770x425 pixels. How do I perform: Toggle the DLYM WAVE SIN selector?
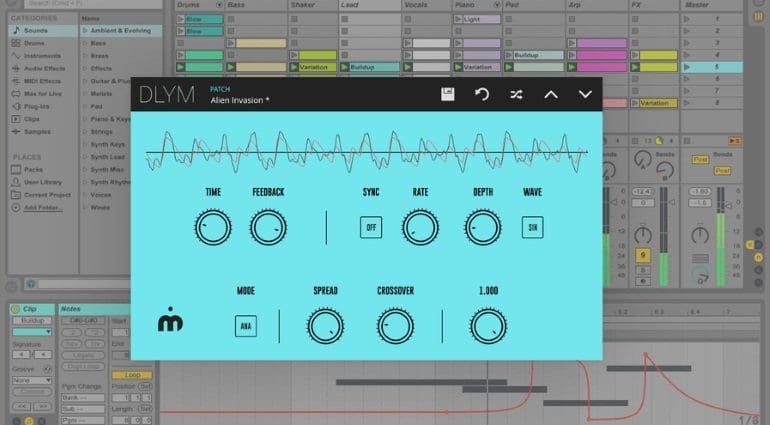(532, 227)
